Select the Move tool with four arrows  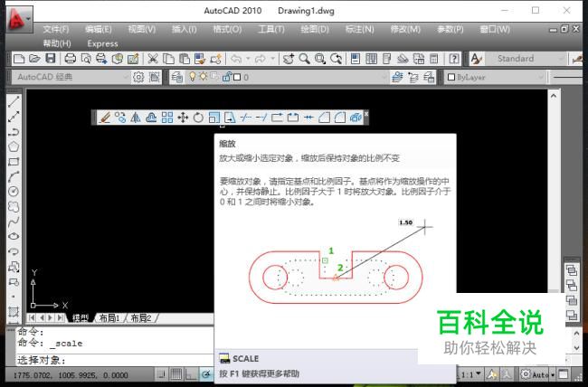click(183, 118)
